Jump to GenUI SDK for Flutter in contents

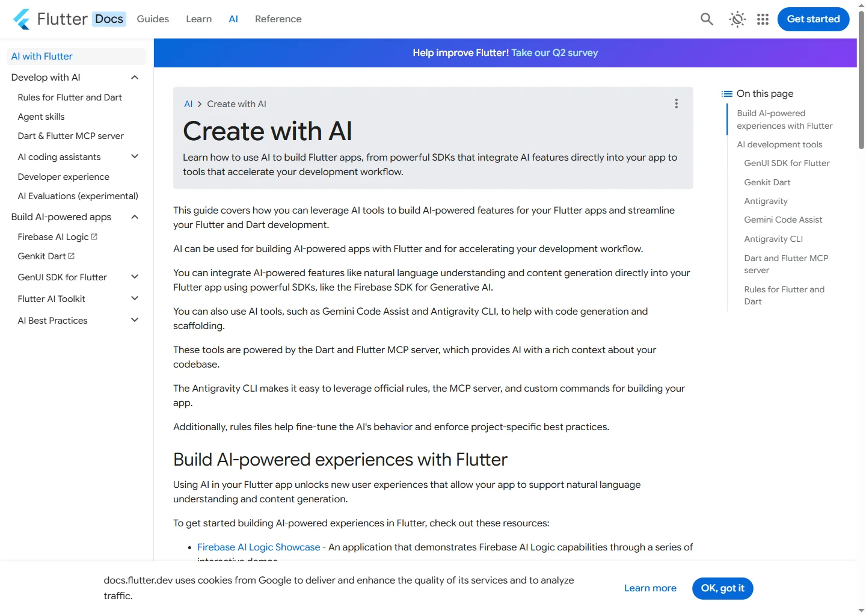pyautogui.click(x=787, y=163)
